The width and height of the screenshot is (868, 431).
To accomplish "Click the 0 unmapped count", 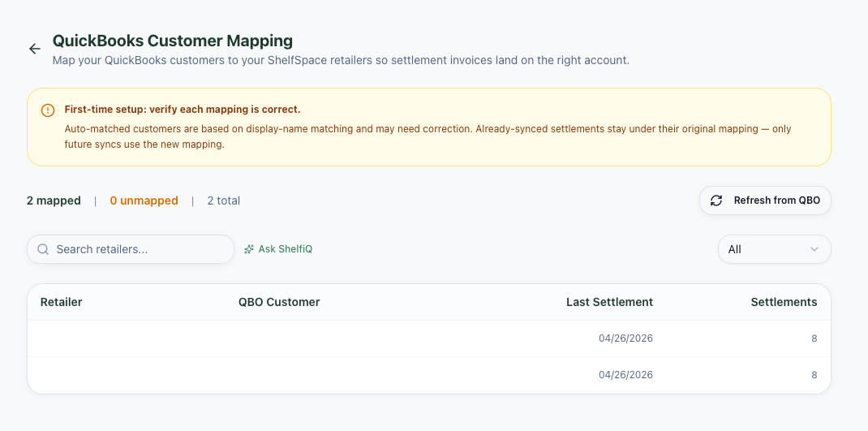I will click(144, 200).
